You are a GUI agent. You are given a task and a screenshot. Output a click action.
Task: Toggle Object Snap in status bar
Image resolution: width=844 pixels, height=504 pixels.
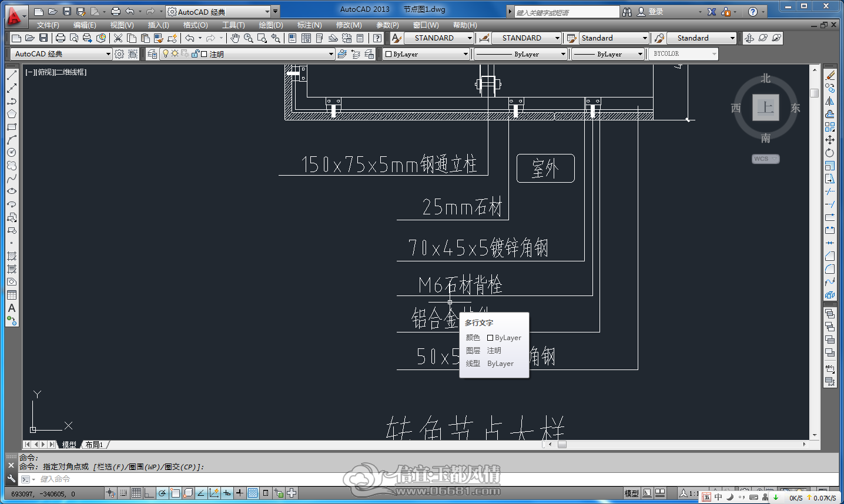[x=175, y=493]
